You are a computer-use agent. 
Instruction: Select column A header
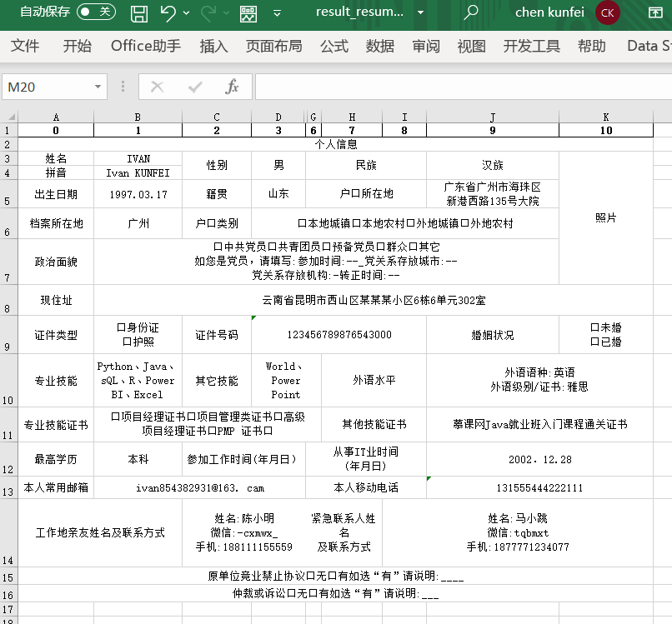click(56, 117)
